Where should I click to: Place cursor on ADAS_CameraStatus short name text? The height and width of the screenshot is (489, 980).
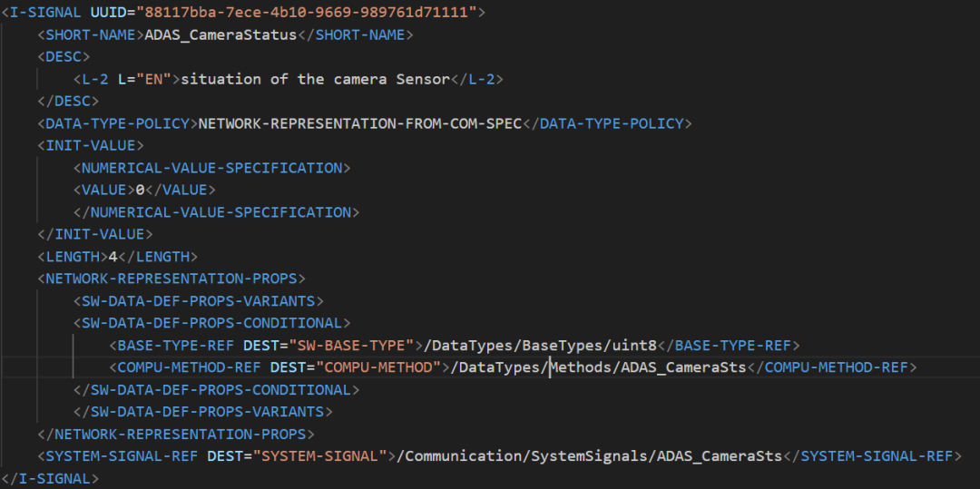[220, 34]
